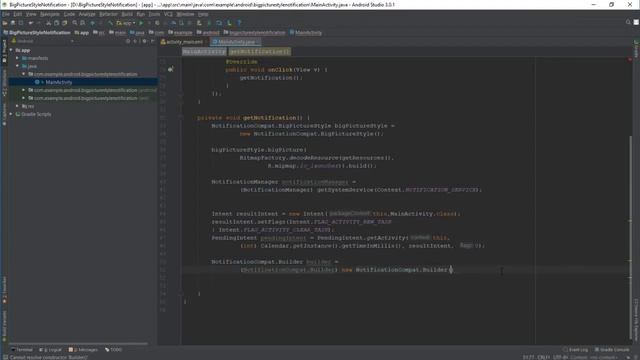Click the Replace toolbar icon
The image size is (640, 360).
82,23
